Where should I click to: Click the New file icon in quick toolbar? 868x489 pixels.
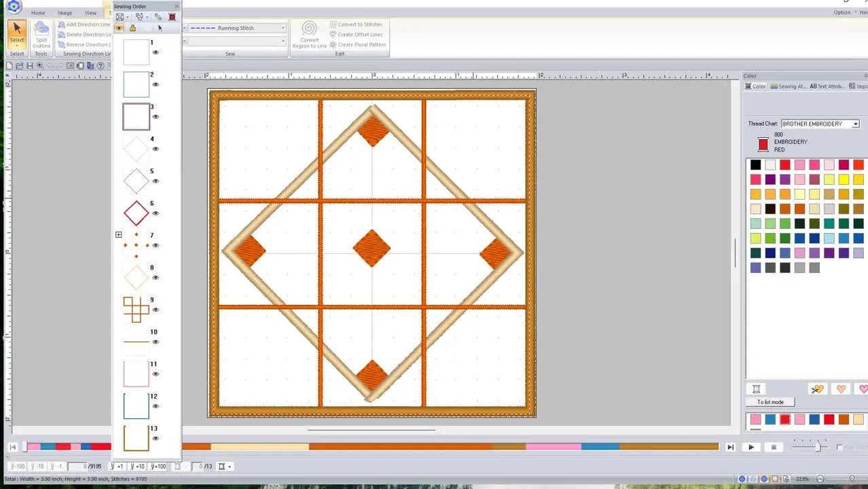click(x=10, y=66)
